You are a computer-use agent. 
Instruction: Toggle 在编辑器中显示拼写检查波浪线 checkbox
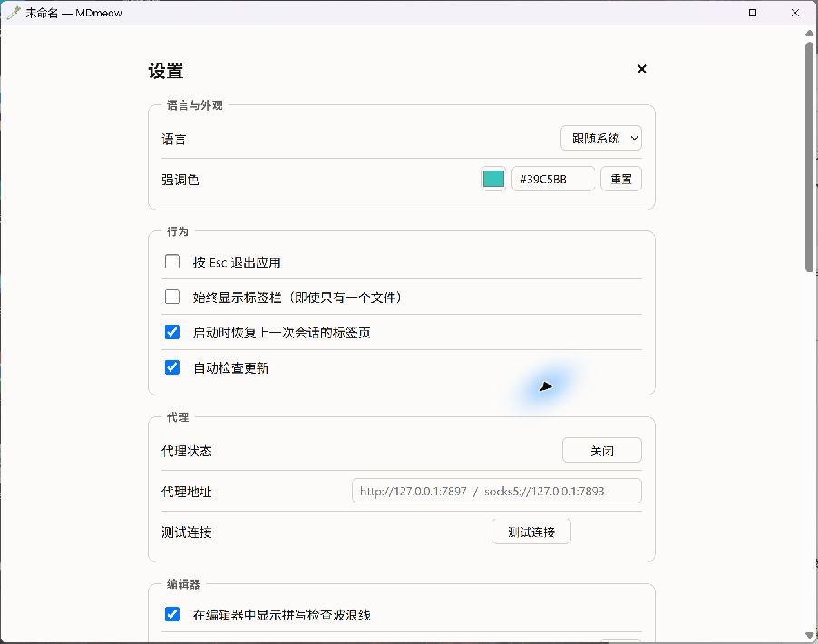(172, 614)
